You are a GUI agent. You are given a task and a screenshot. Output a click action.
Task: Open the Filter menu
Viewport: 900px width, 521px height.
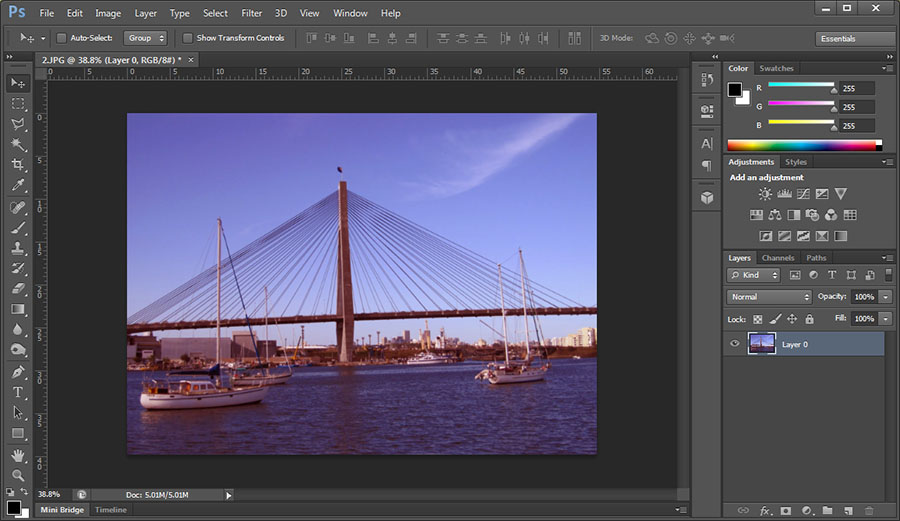click(x=251, y=13)
